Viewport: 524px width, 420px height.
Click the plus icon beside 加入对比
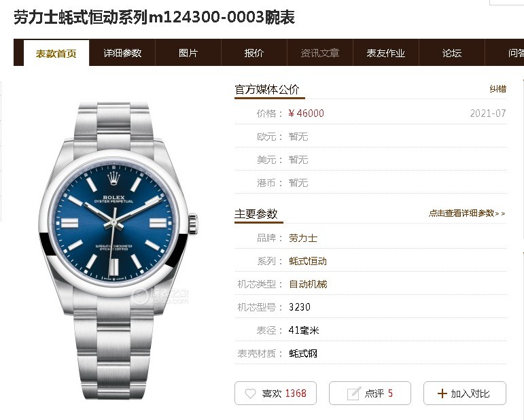(x=442, y=393)
